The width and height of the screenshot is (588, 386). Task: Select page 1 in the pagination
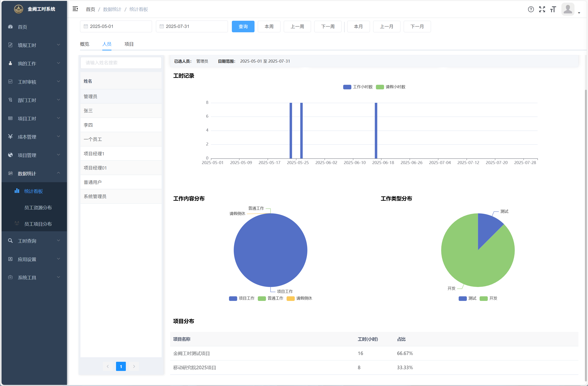pos(121,367)
